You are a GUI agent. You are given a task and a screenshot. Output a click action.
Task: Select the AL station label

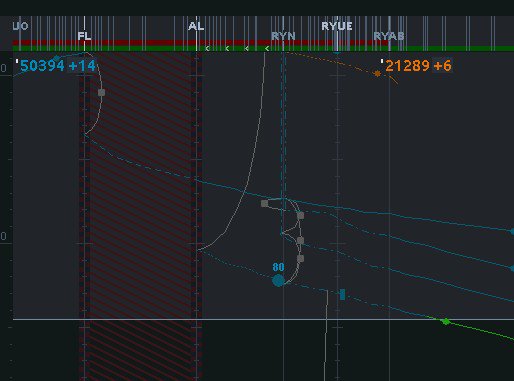[196, 26]
